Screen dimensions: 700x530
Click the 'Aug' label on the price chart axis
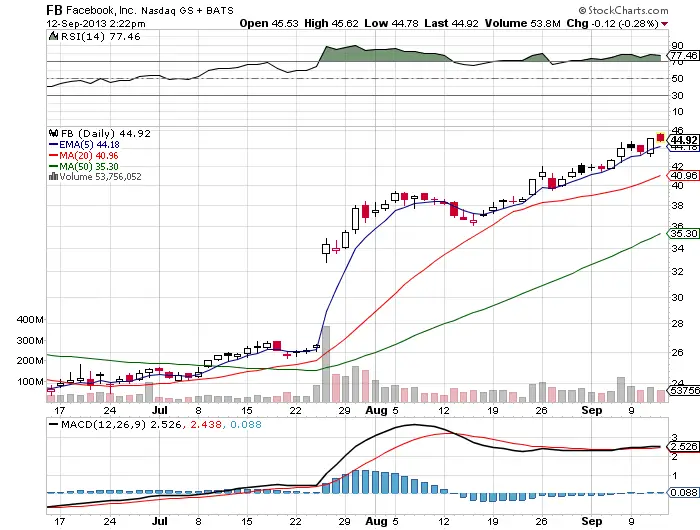376,410
